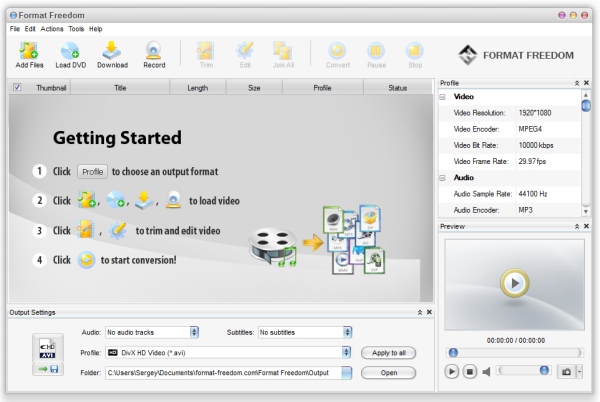Click the Profile panel scroll-down arrow
600x402 pixels.
[x=586, y=211]
